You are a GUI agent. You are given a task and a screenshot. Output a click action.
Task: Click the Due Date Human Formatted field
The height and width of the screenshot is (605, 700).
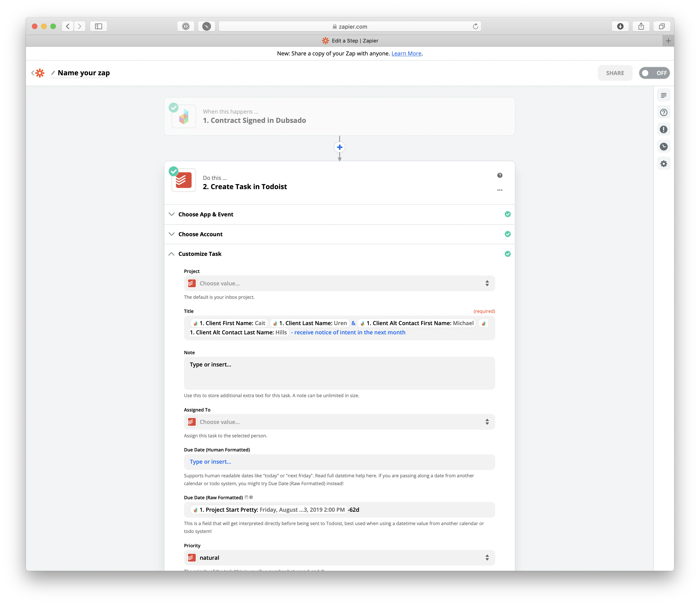coord(340,462)
